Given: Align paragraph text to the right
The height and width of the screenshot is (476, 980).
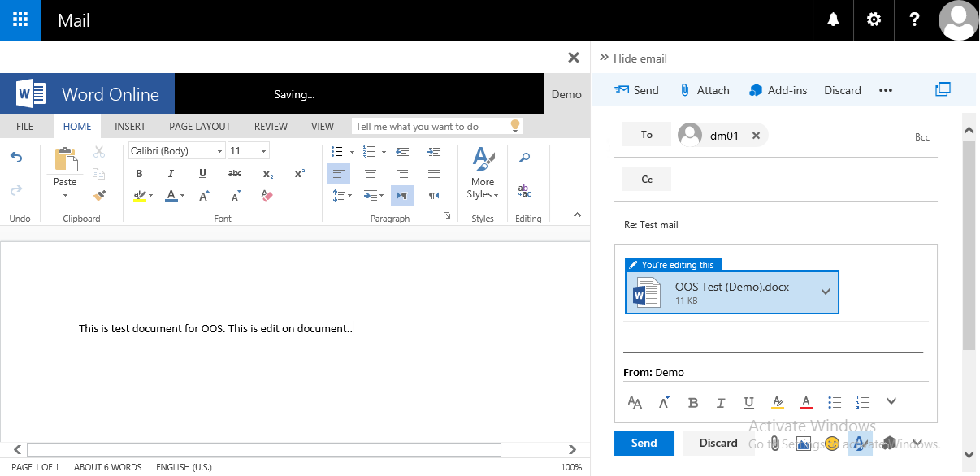Looking at the screenshot, I should (x=402, y=174).
